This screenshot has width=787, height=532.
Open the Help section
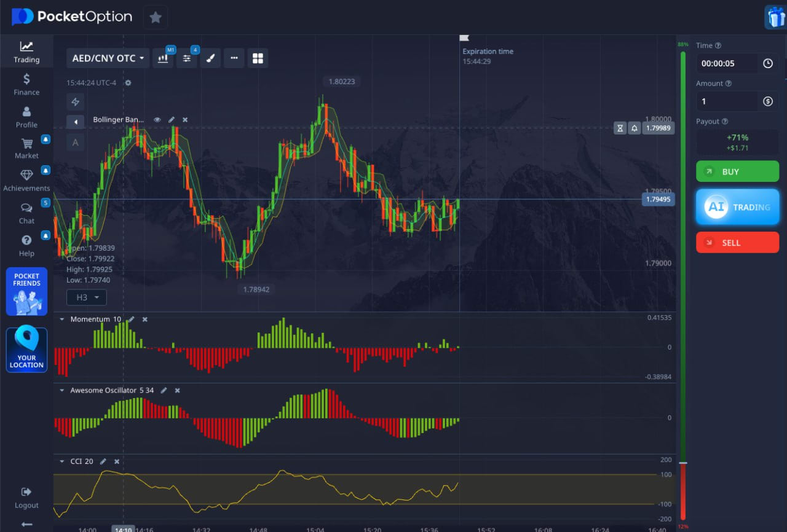coord(26,246)
